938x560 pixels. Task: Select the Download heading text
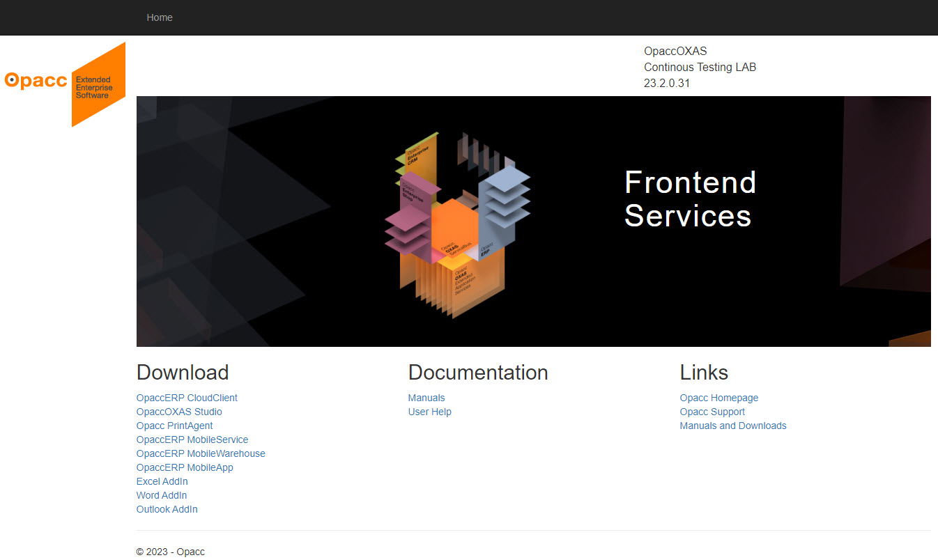tap(183, 373)
